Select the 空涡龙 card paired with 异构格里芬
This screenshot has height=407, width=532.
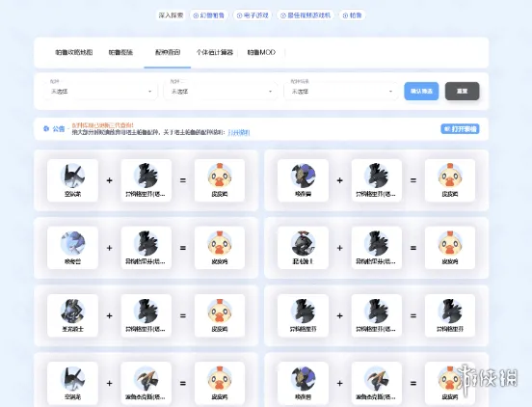coord(72,180)
